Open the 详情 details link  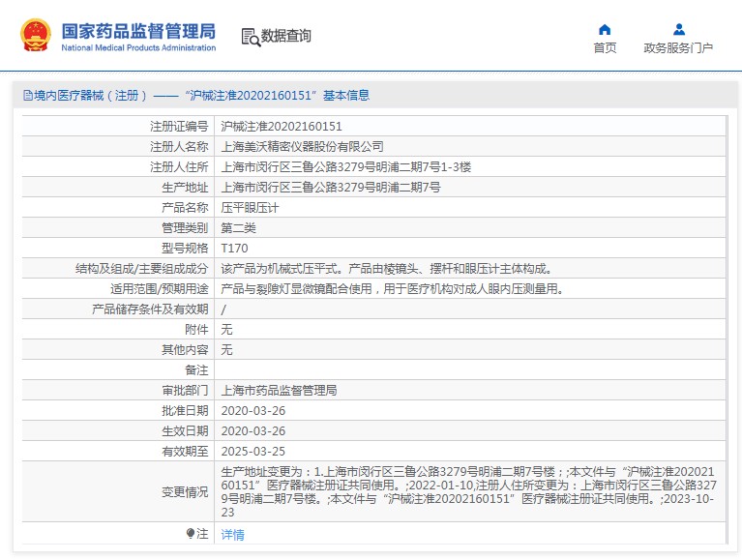(232, 535)
